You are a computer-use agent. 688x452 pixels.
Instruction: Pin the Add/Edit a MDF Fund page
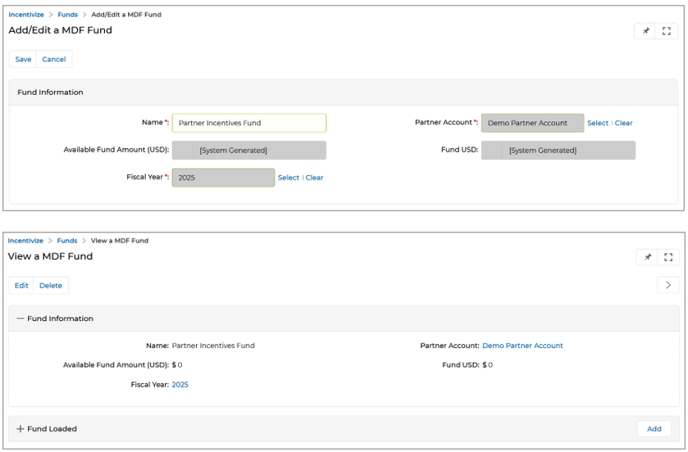[646, 31]
